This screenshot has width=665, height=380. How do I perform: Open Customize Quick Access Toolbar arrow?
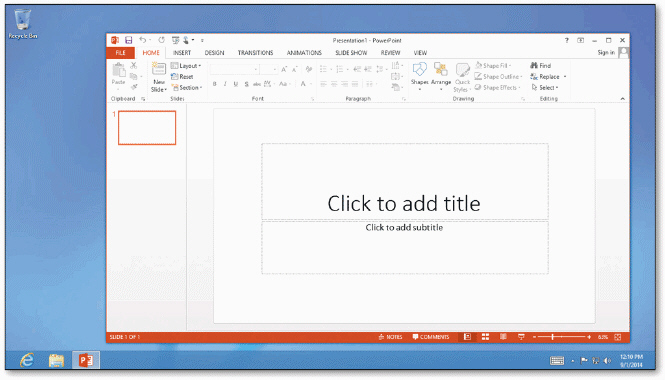[x=202, y=40]
